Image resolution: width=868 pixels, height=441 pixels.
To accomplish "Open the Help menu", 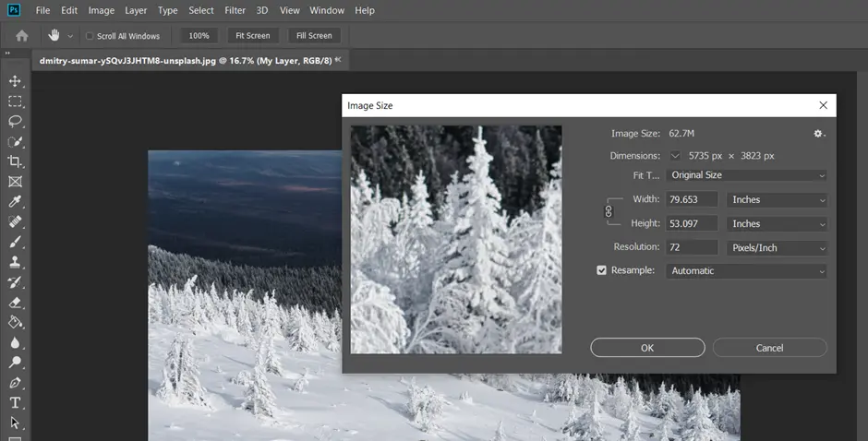I will (x=364, y=10).
